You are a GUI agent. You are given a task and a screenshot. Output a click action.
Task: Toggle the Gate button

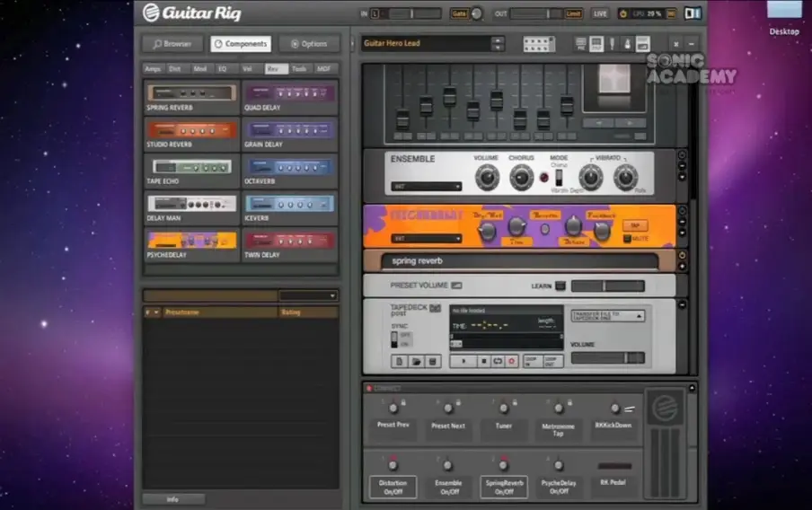pyautogui.click(x=459, y=14)
